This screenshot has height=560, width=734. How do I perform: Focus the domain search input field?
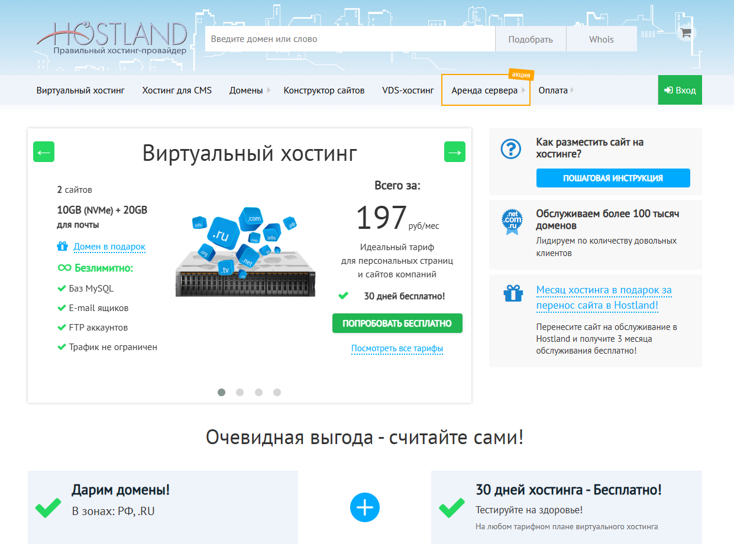tap(350, 39)
